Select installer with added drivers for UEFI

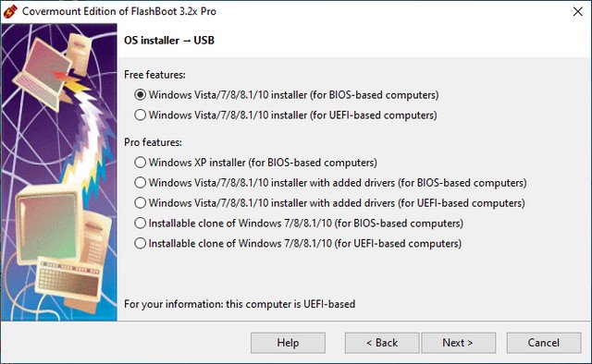329,203
